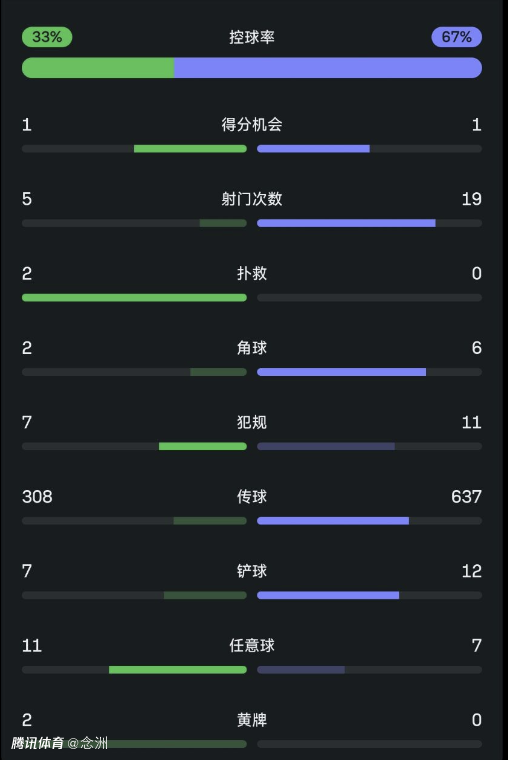Image resolution: width=508 pixels, height=760 pixels.
Task: Click the green segment of possession bar
Action: tap(98, 68)
